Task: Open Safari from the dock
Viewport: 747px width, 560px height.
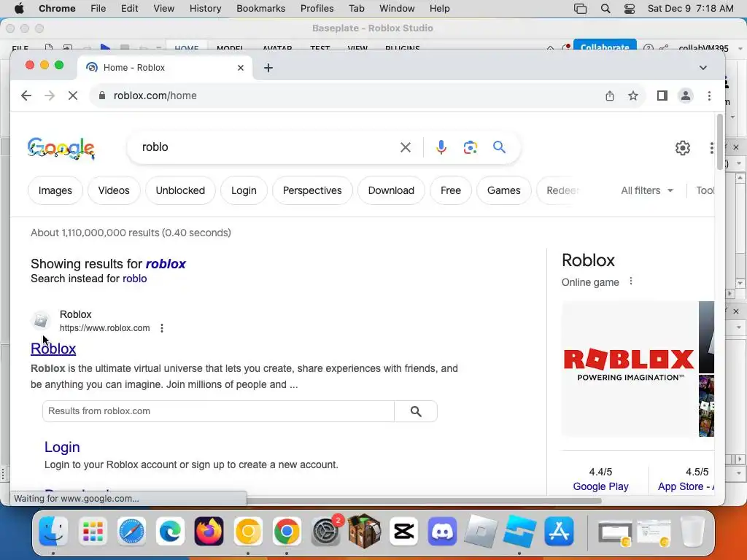Action: (131, 531)
